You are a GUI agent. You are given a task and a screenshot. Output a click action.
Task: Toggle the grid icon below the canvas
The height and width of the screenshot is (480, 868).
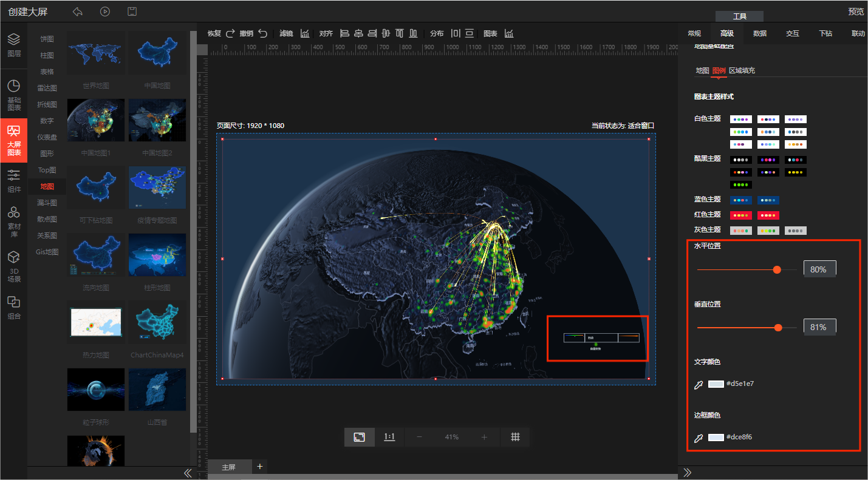515,437
